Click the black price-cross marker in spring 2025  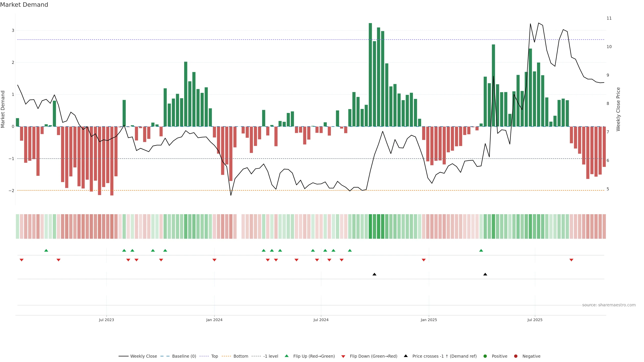pyautogui.click(x=485, y=274)
